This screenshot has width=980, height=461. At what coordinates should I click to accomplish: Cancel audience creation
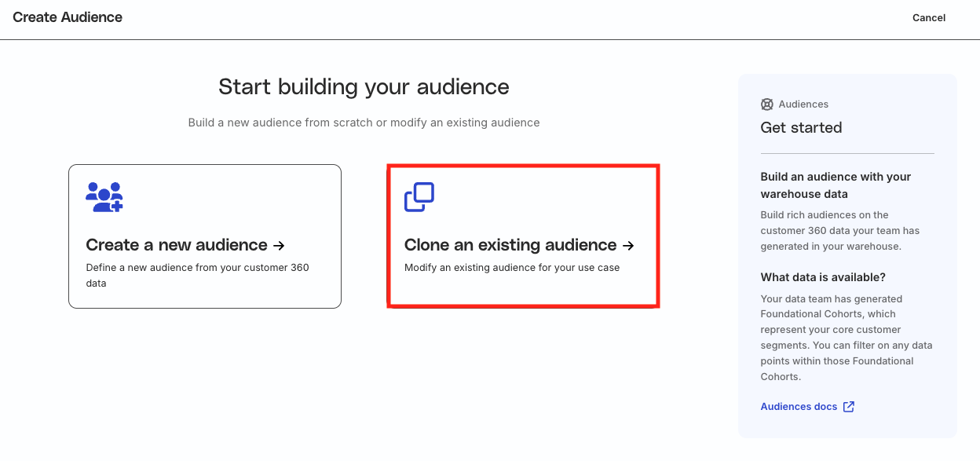928,18
